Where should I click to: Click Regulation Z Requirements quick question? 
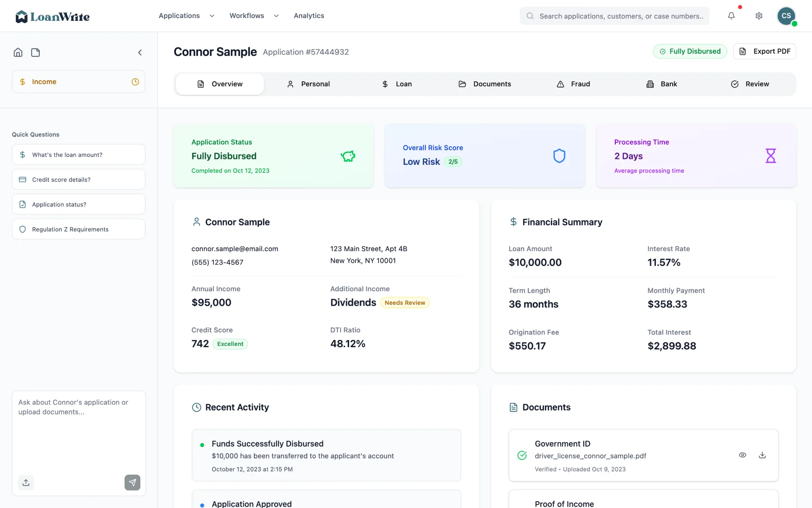click(78, 229)
